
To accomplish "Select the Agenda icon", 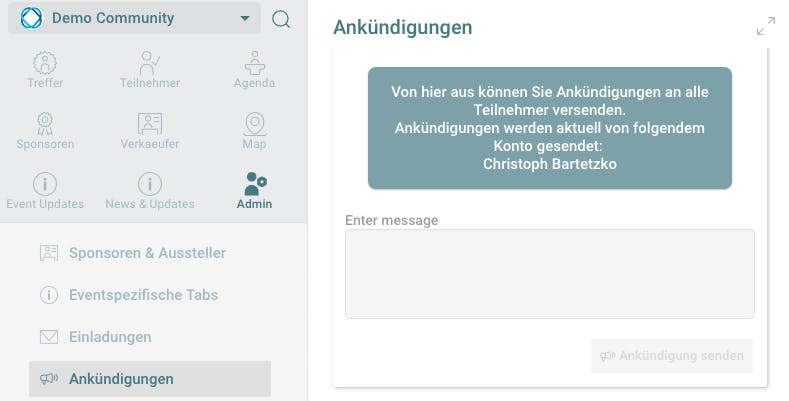I will point(255,63).
